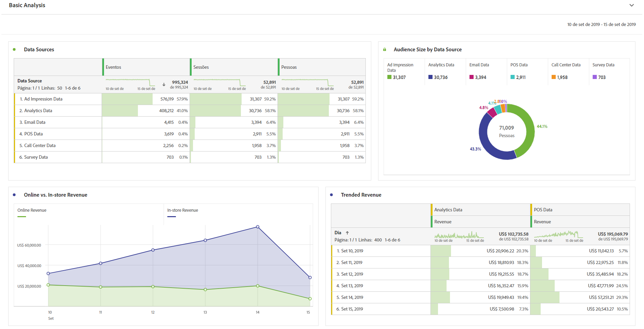Select the Set 10, 2019 row
Viewport: 644px width, 329px height.
tap(480, 251)
